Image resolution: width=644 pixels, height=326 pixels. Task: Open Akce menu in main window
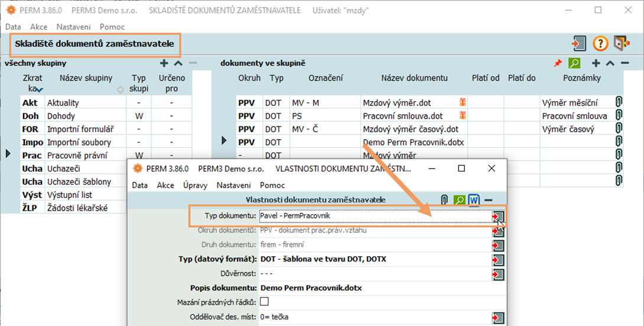(x=38, y=27)
